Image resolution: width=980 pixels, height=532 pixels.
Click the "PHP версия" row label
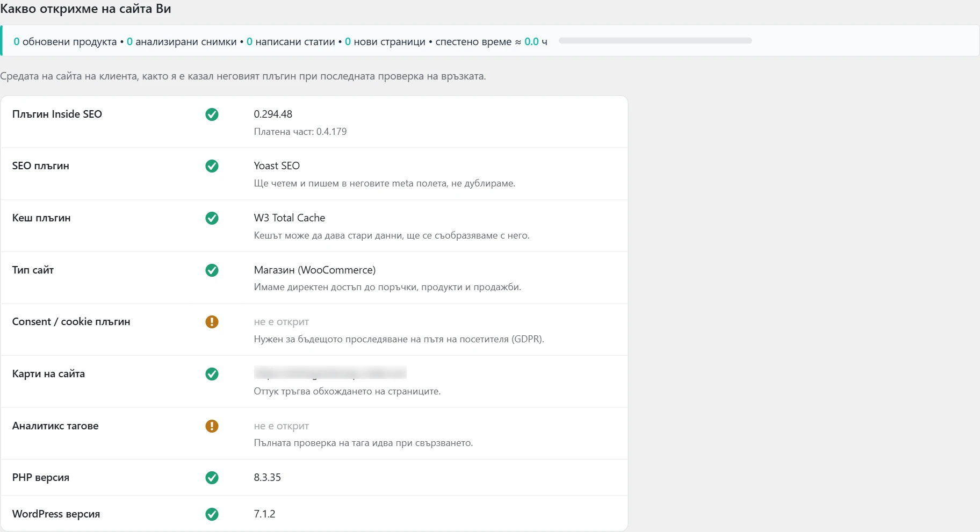pyautogui.click(x=40, y=478)
